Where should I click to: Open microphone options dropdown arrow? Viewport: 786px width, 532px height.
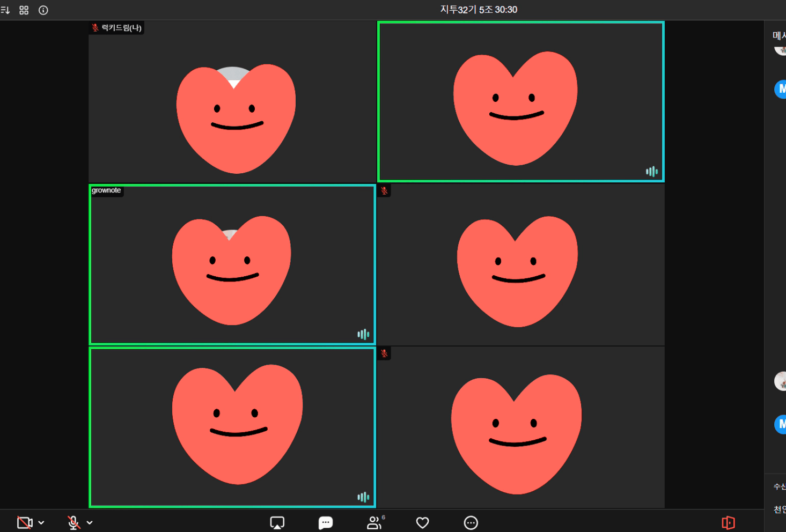click(x=90, y=522)
